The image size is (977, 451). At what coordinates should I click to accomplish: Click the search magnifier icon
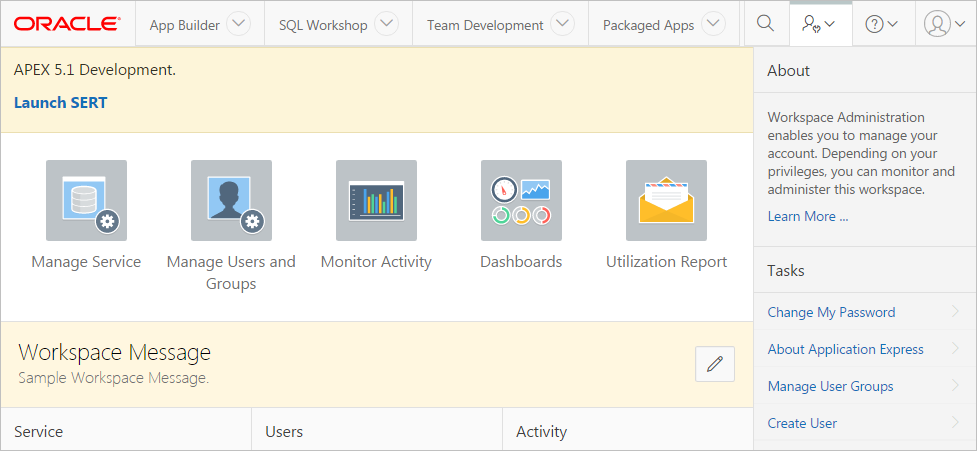point(765,24)
